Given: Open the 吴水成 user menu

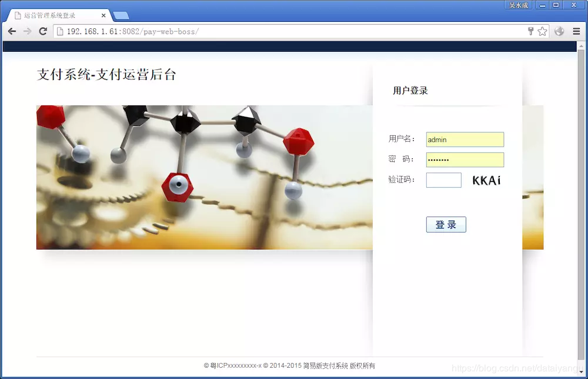Looking at the screenshot, I should coord(518,5).
